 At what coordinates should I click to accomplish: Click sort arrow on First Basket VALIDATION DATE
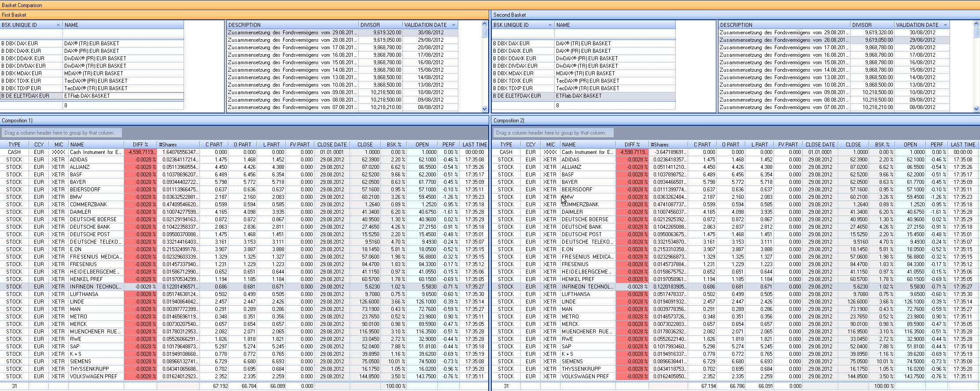(453, 25)
